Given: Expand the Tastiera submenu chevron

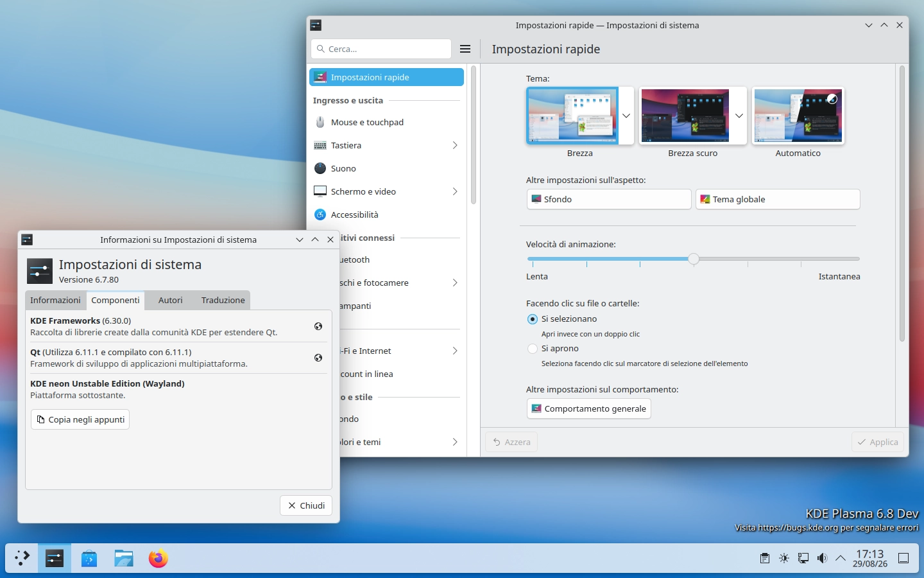Looking at the screenshot, I should [454, 145].
